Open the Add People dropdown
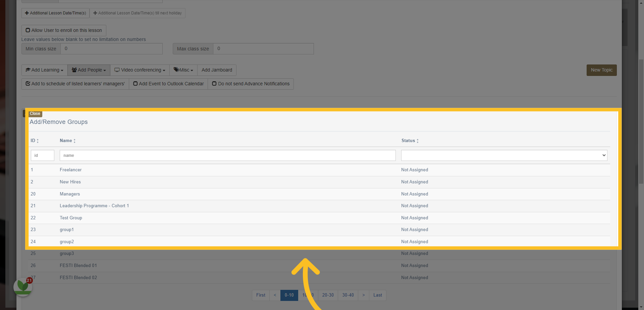The width and height of the screenshot is (644, 310). tap(89, 70)
